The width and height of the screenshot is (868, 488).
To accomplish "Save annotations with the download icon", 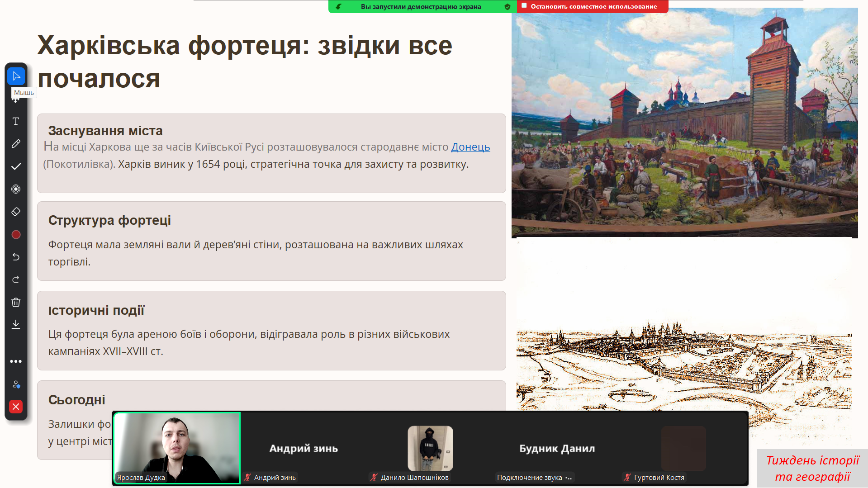I will 16,324.
